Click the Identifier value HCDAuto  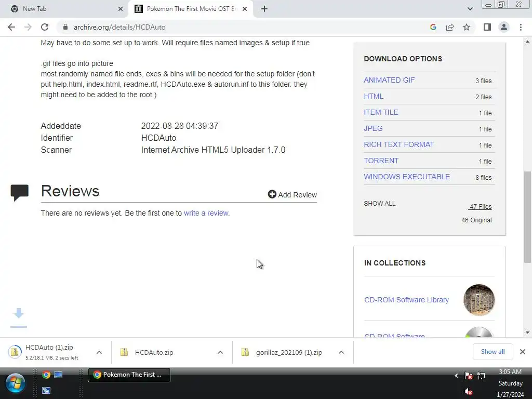point(159,138)
